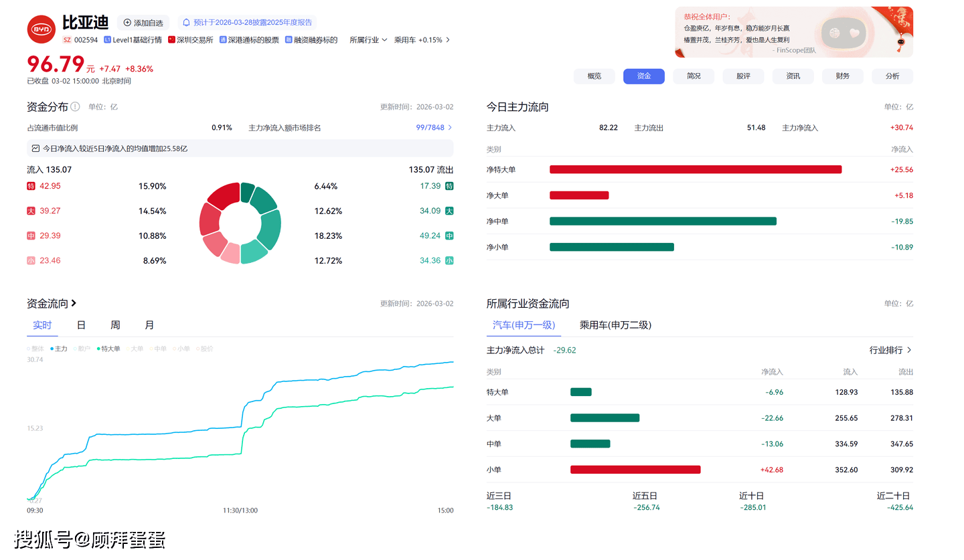This screenshot has width=964, height=560.
Task: Click the trend icon in net inflow notice
Action: tap(36, 149)
